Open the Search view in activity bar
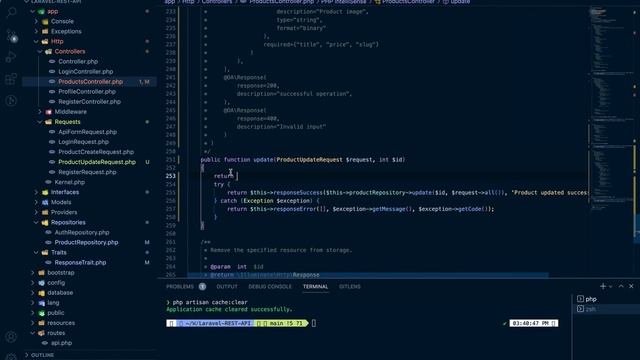 [x=11, y=12]
